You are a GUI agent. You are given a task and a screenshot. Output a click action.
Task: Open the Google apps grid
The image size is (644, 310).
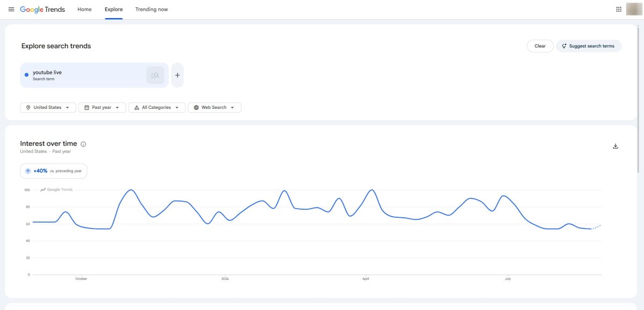618,9
